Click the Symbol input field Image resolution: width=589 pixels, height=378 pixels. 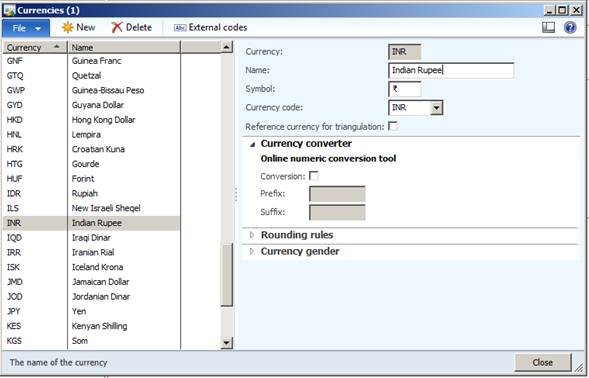[405, 89]
